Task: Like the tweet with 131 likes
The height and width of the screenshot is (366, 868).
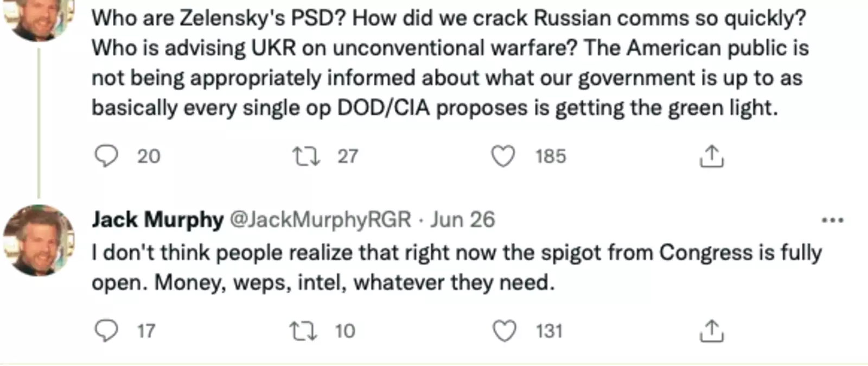Action: (504, 331)
